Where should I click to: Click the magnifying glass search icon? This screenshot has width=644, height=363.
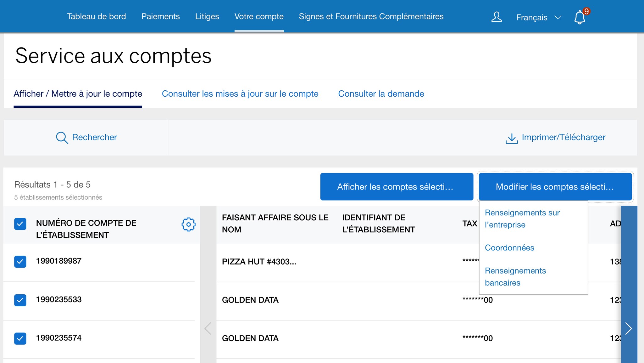tap(62, 138)
